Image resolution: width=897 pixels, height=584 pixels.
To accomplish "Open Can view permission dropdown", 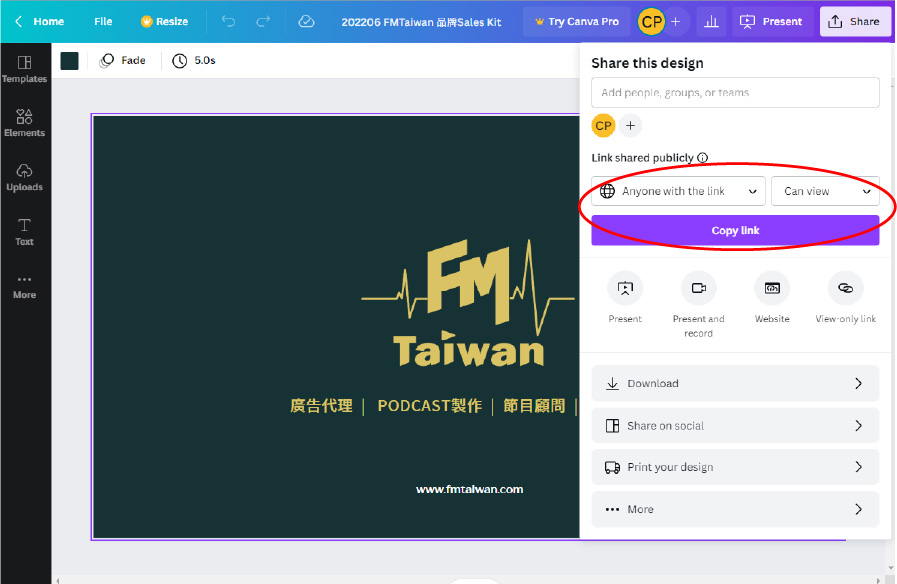I will point(825,191).
